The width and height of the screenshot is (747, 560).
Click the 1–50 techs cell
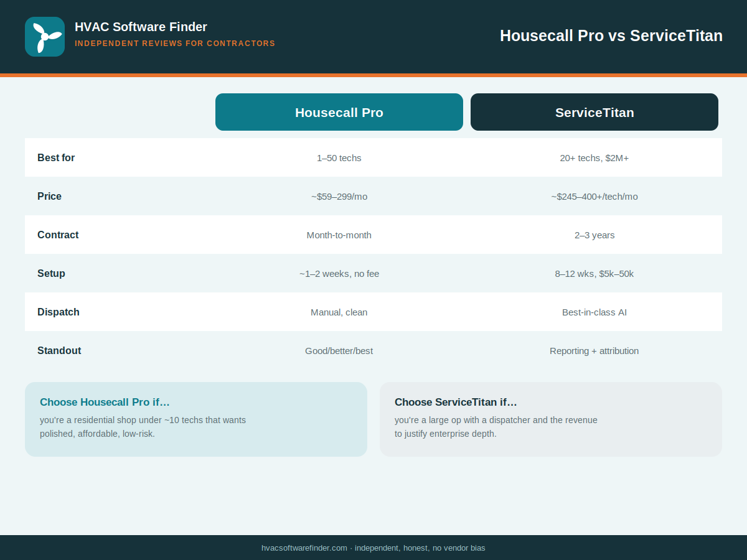tap(339, 158)
